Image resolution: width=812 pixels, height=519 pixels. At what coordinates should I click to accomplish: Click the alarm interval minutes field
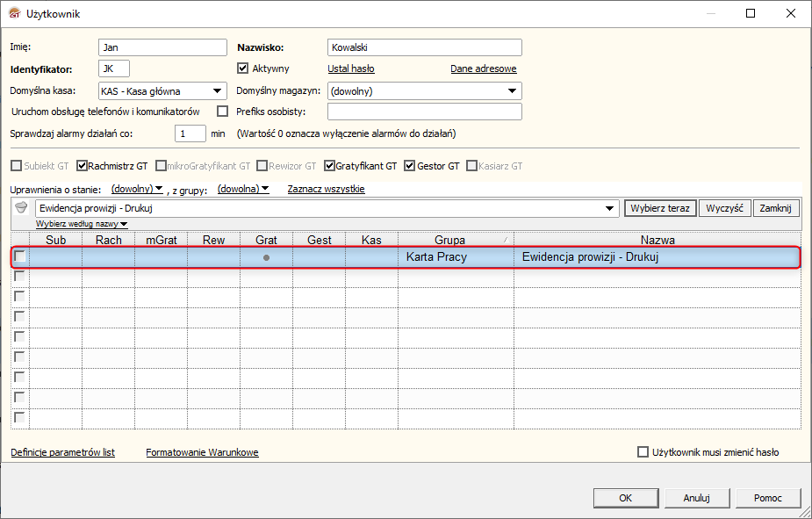tap(190, 133)
